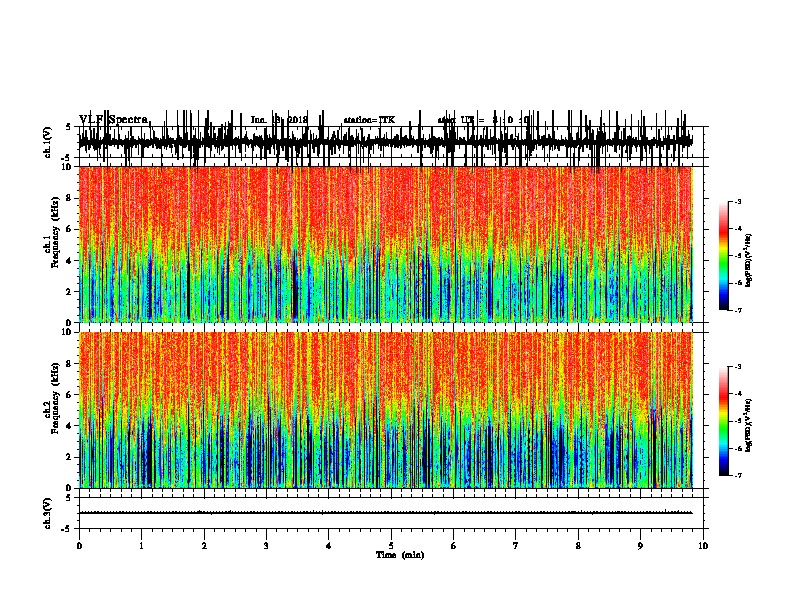Click the 'ch.1(V)' waveform axis label
792x612 pixels.
pyautogui.click(x=48, y=142)
